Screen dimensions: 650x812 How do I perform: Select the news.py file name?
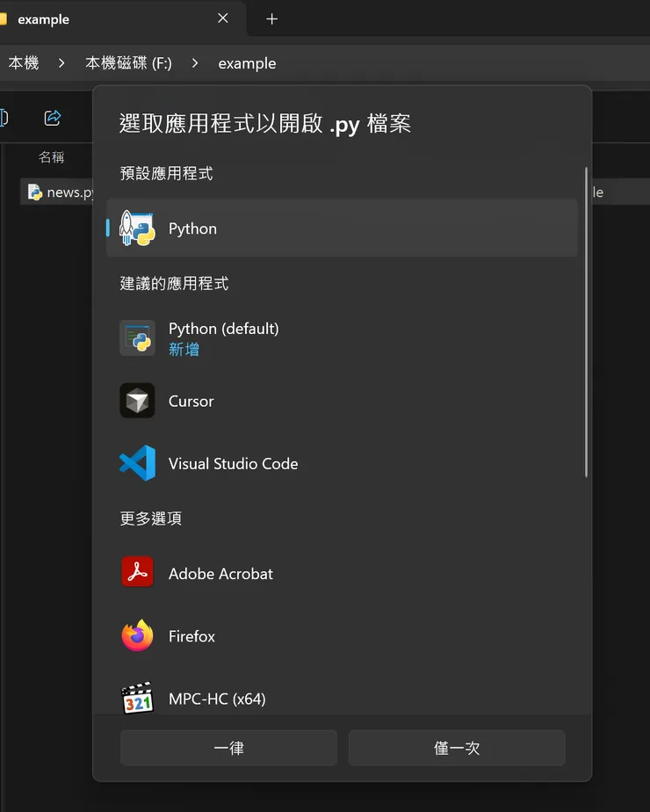(70, 192)
